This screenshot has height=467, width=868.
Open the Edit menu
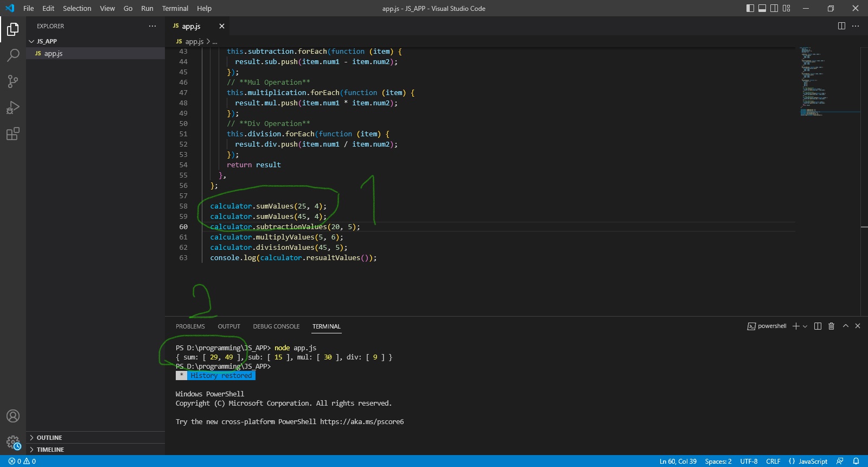(x=48, y=8)
